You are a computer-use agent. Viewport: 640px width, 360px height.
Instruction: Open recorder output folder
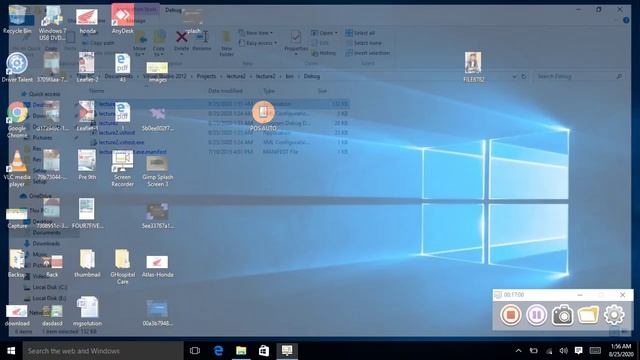point(588,315)
